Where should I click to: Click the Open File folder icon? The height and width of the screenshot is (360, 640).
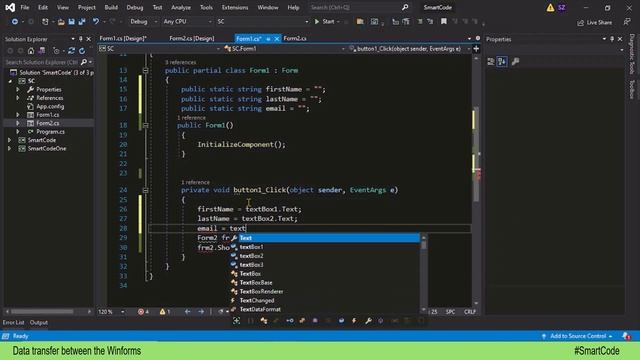pos(61,22)
